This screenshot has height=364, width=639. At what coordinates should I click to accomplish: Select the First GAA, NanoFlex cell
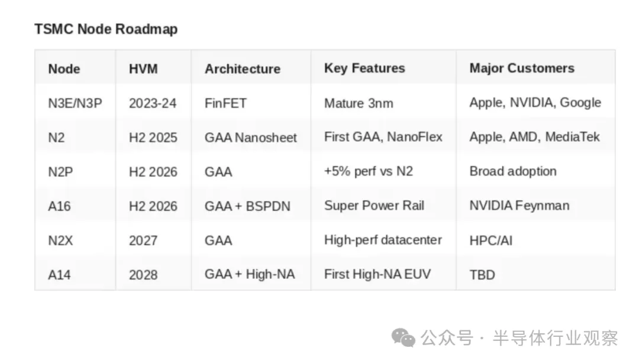383,137
